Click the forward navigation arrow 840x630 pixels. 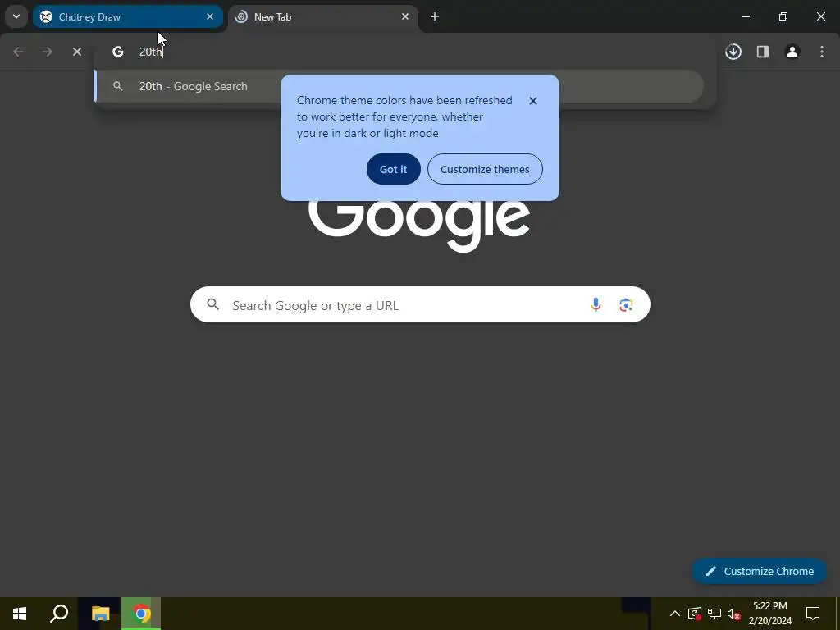click(x=48, y=52)
